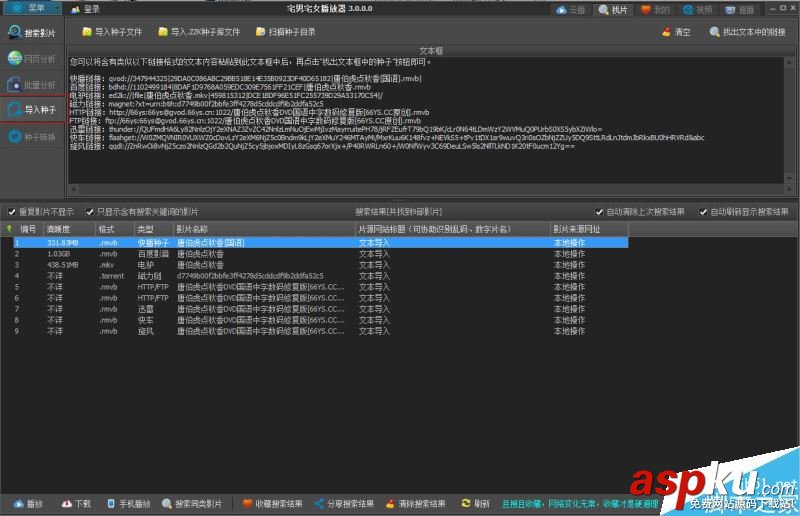Toggle 只显示含有搜索关键词的影片 checkbox
The image size is (800, 516).
point(142,212)
